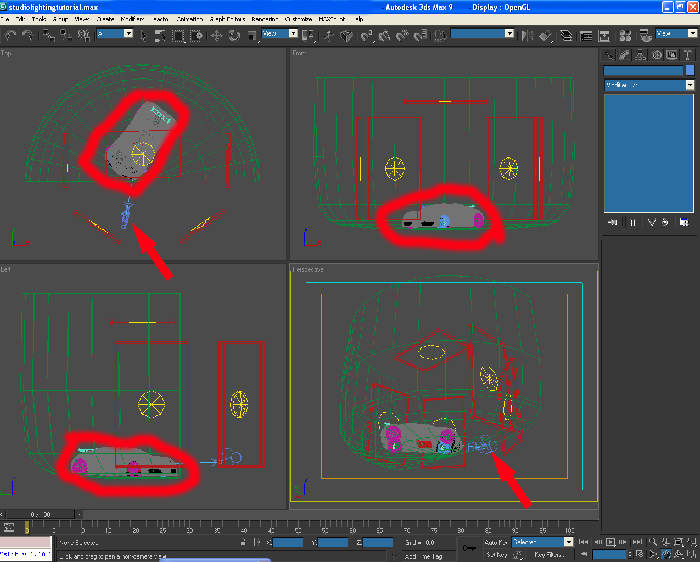700x562 pixels.
Task: Select the Select and Rotate tool
Action: (x=233, y=35)
